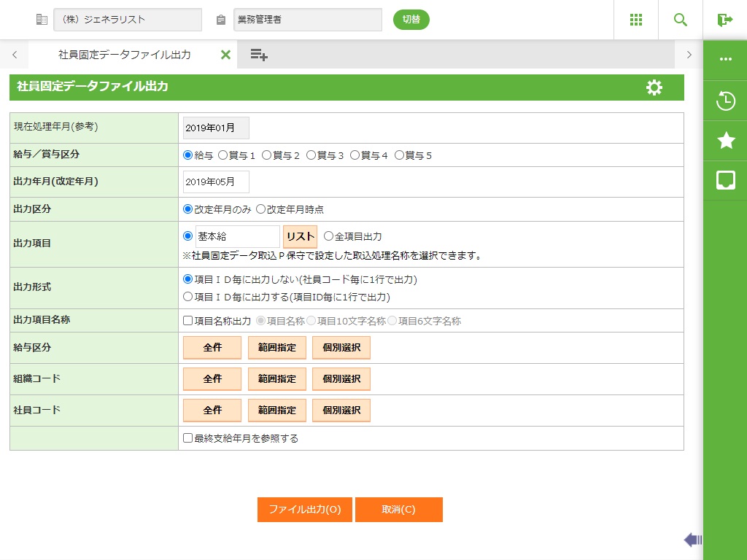Screen dimensions: 747x560
Task: Expand the sidebar three-dots menu
Action: pyautogui.click(x=725, y=60)
